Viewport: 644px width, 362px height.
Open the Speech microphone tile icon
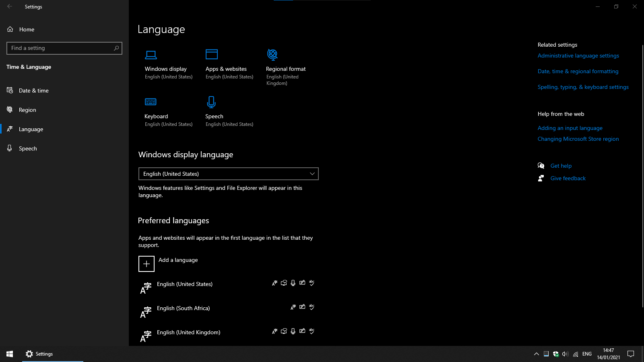tap(211, 102)
